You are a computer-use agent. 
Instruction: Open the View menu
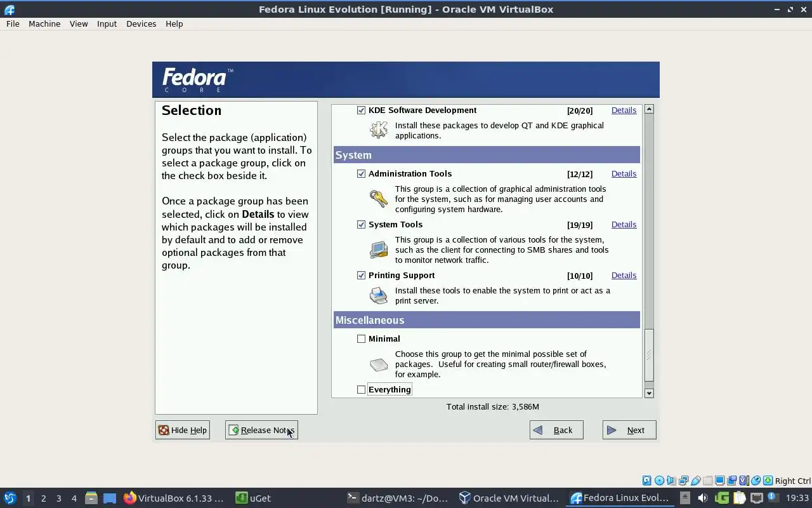coord(79,23)
